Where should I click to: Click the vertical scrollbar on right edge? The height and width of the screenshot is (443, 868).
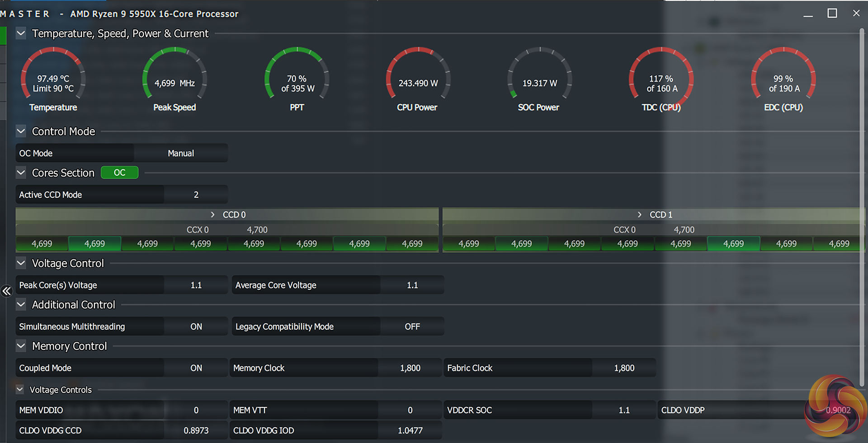click(862, 203)
